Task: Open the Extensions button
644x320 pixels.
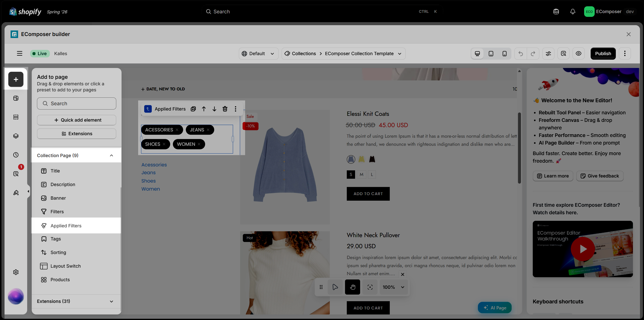Action: coord(77,134)
